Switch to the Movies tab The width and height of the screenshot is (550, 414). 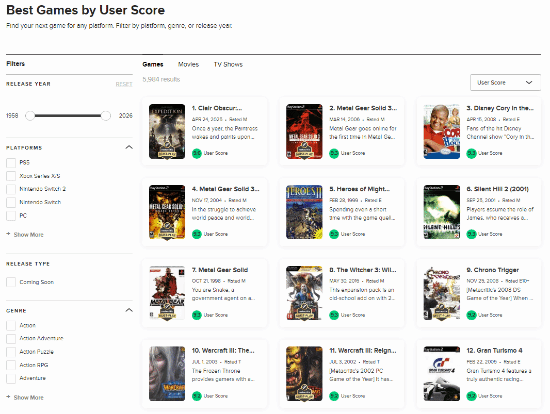(188, 65)
